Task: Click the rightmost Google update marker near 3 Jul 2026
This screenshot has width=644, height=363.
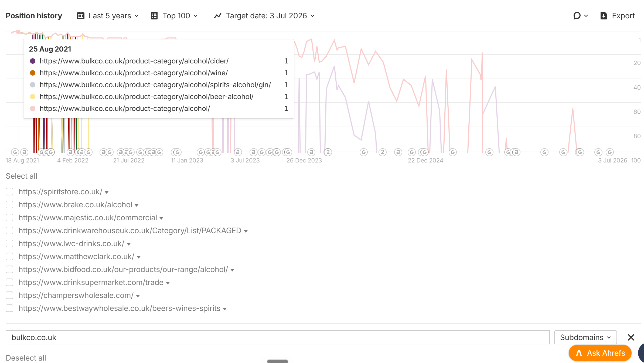Action: pyautogui.click(x=610, y=152)
